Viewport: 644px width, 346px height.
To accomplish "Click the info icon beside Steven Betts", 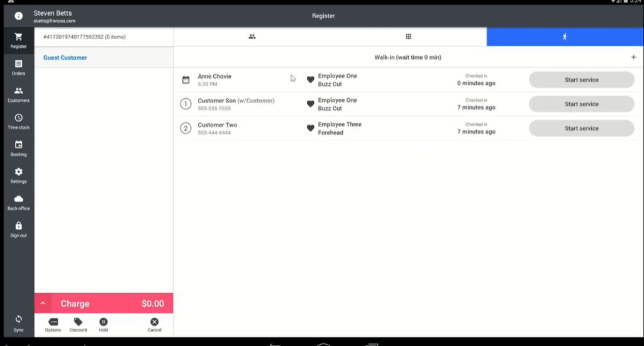I will coord(18,16).
